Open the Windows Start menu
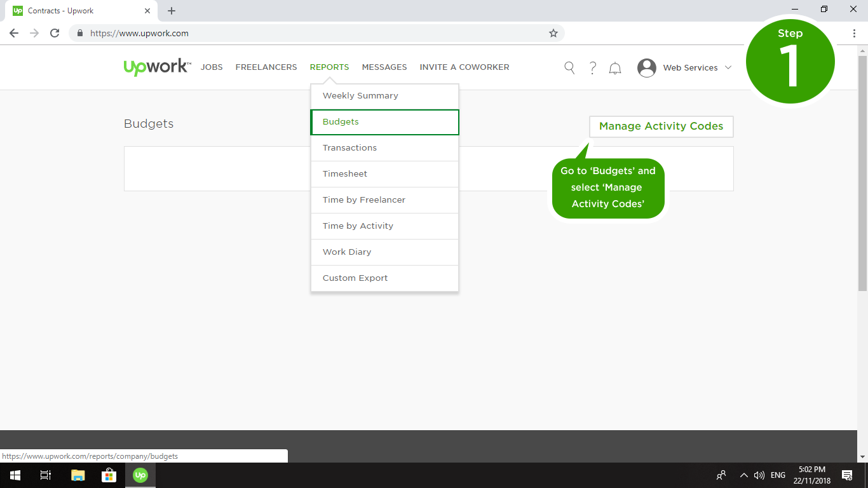The width and height of the screenshot is (868, 488). pyautogui.click(x=15, y=475)
